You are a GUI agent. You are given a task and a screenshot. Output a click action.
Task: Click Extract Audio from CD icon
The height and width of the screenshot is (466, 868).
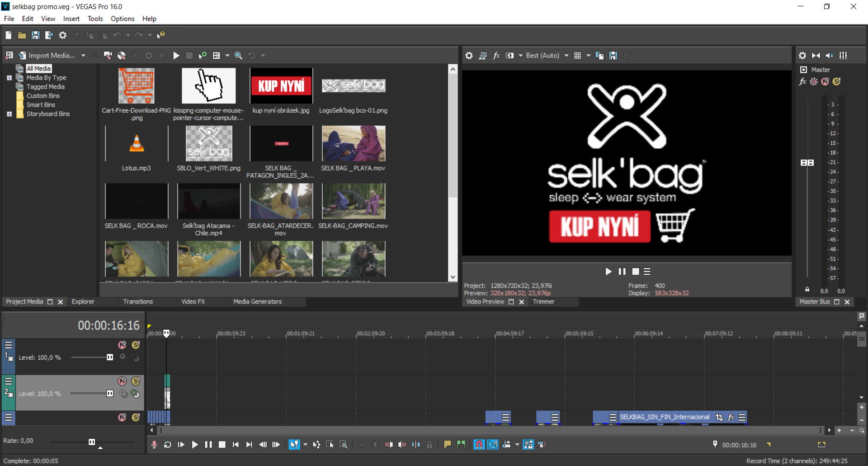pos(121,56)
